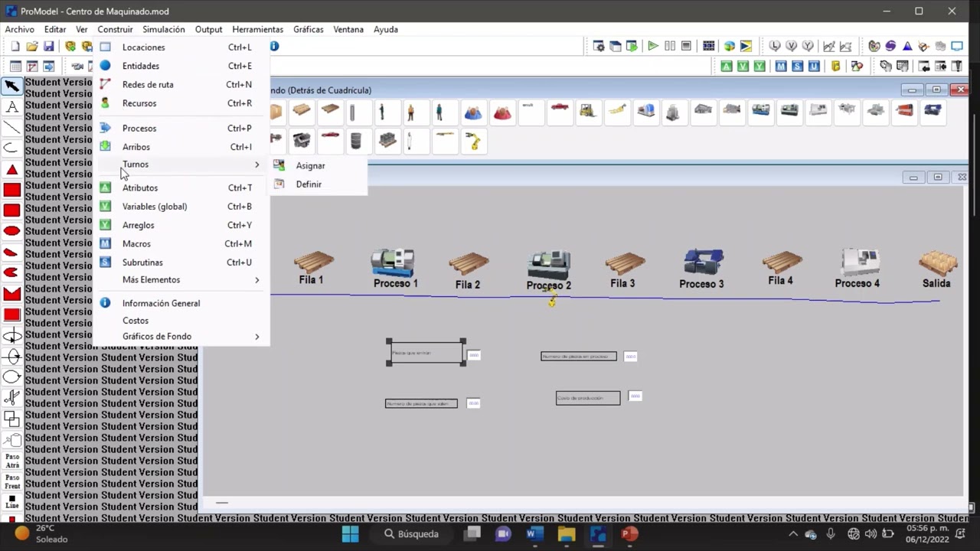
Task: Select the straight line drawing tool
Action: [x=11, y=127]
